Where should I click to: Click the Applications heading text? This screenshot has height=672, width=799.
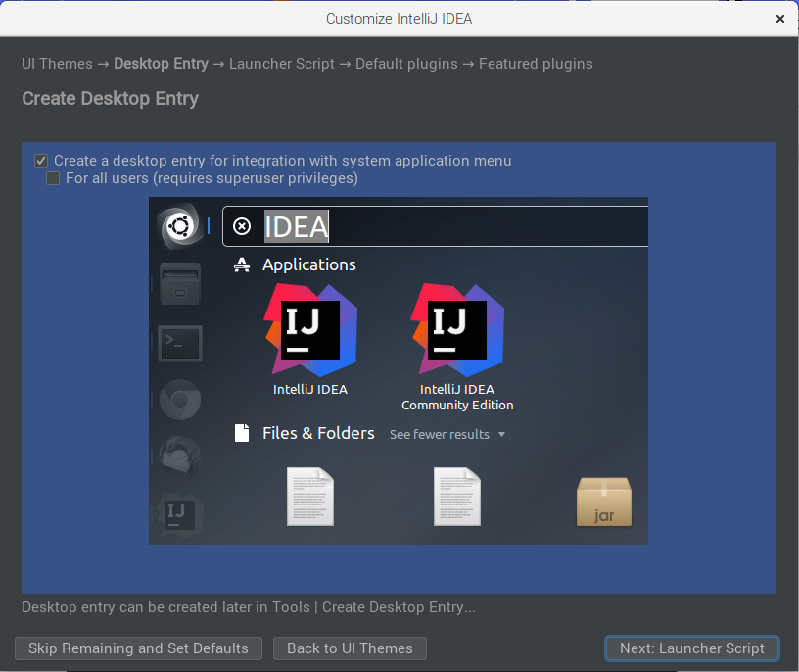coord(308,265)
